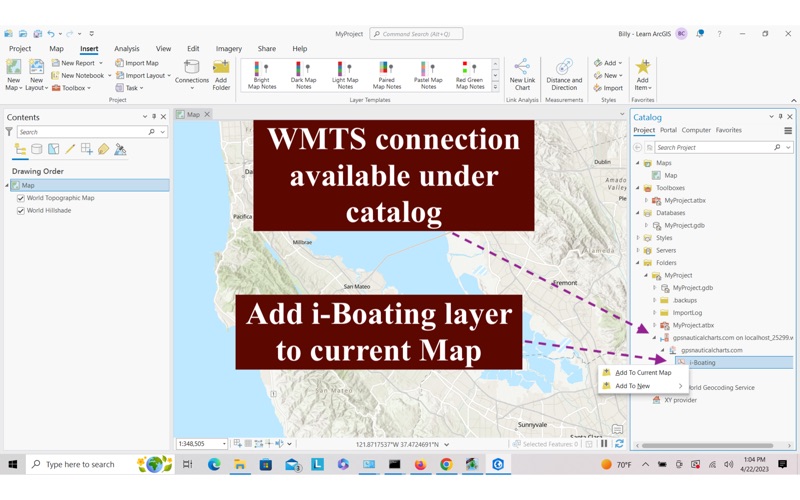The image size is (800, 500).
Task: Click the Styles Import button
Action: (x=608, y=88)
